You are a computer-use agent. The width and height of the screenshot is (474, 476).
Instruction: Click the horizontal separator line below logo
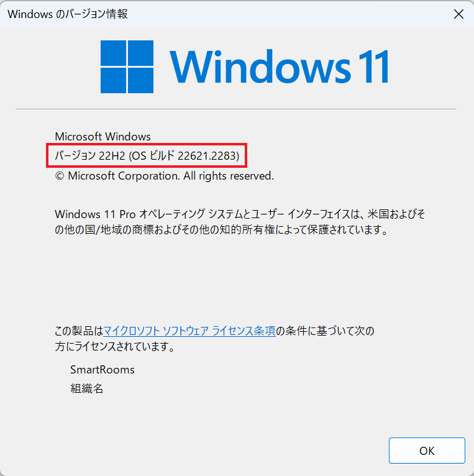click(236, 109)
